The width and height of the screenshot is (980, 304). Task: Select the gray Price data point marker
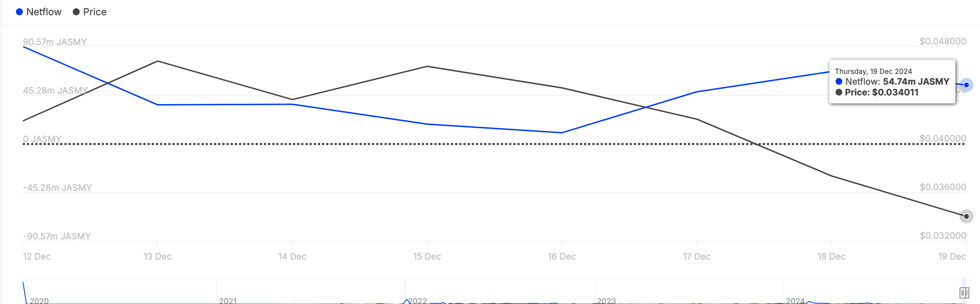coord(966,217)
